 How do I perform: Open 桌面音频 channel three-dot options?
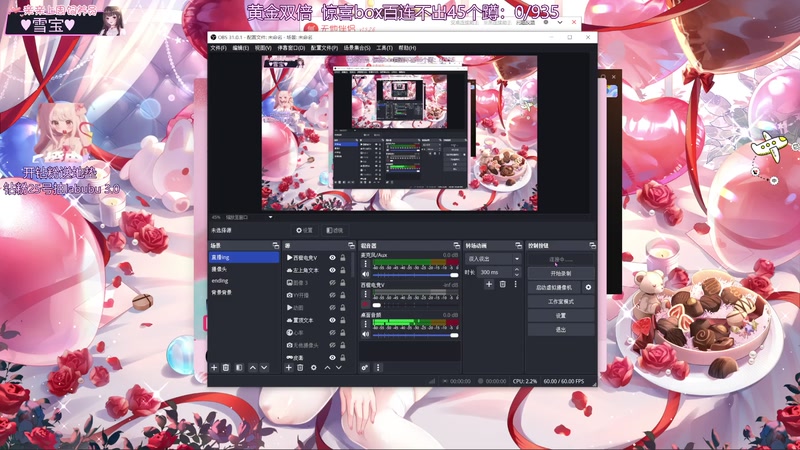[365, 324]
